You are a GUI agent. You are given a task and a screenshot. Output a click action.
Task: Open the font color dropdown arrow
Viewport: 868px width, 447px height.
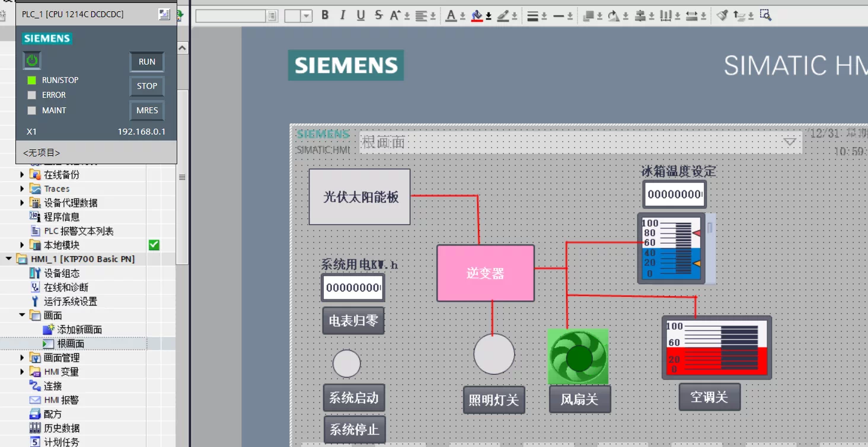pyautogui.click(x=462, y=17)
